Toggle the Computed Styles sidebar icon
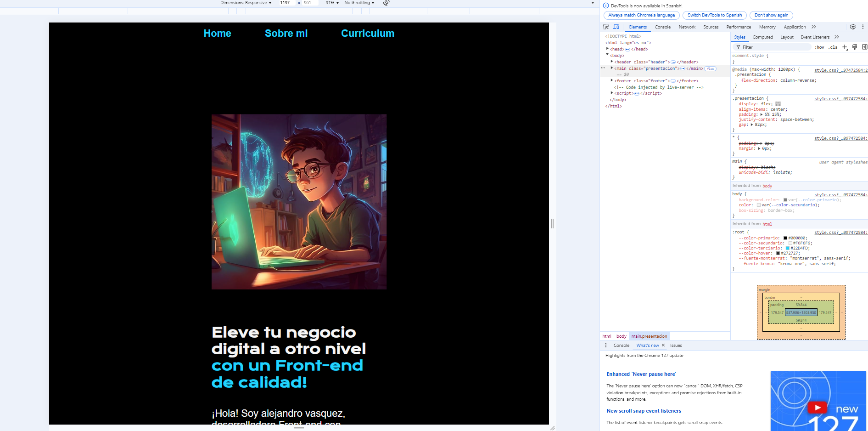 tap(864, 47)
